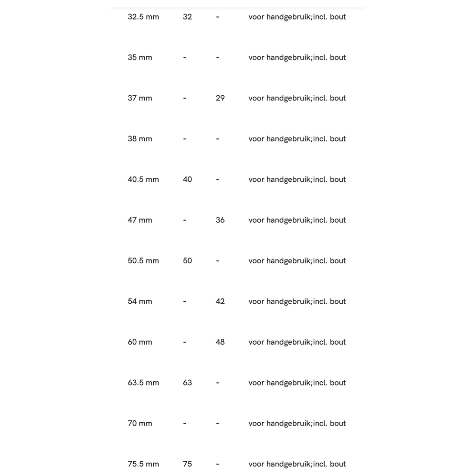The height and width of the screenshot is (476, 476).
Task: Click the 50.5 mm size cell
Action: (x=143, y=261)
